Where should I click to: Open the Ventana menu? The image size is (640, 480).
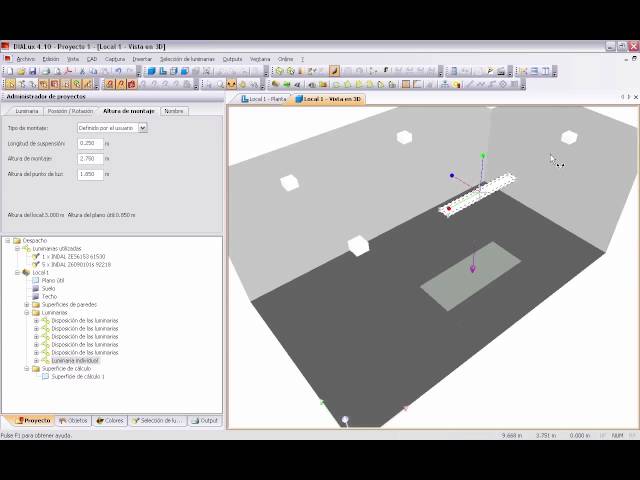coord(260,59)
